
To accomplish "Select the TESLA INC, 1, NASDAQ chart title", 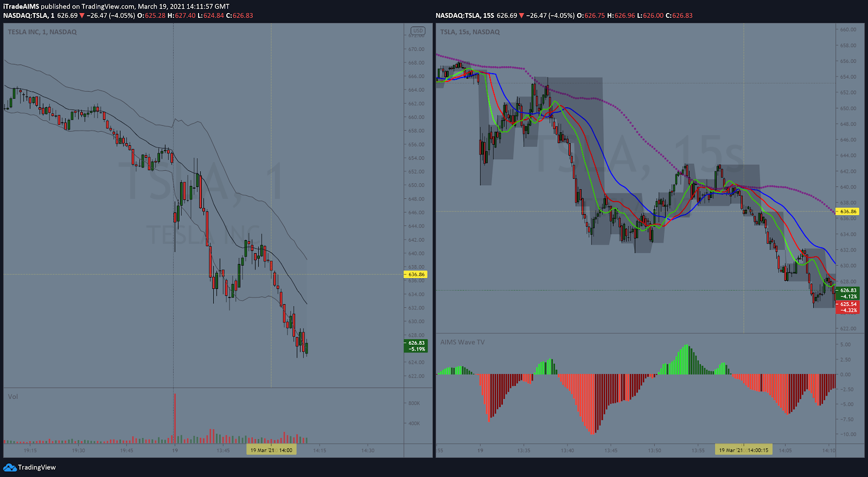I will pos(42,32).
